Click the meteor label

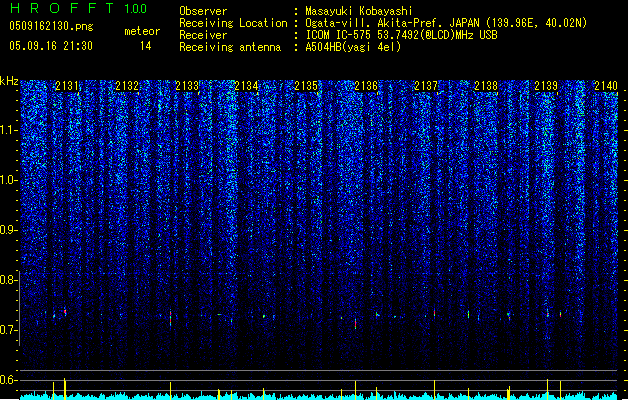[142, 31]
